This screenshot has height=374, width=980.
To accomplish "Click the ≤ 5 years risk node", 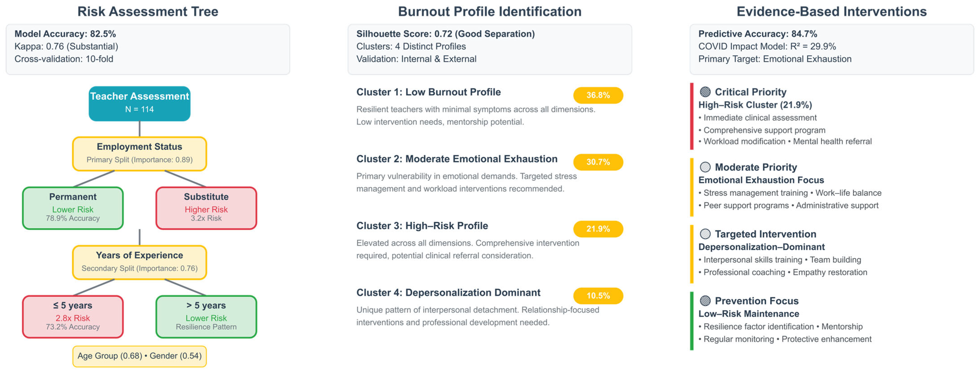I will point(73,317).
